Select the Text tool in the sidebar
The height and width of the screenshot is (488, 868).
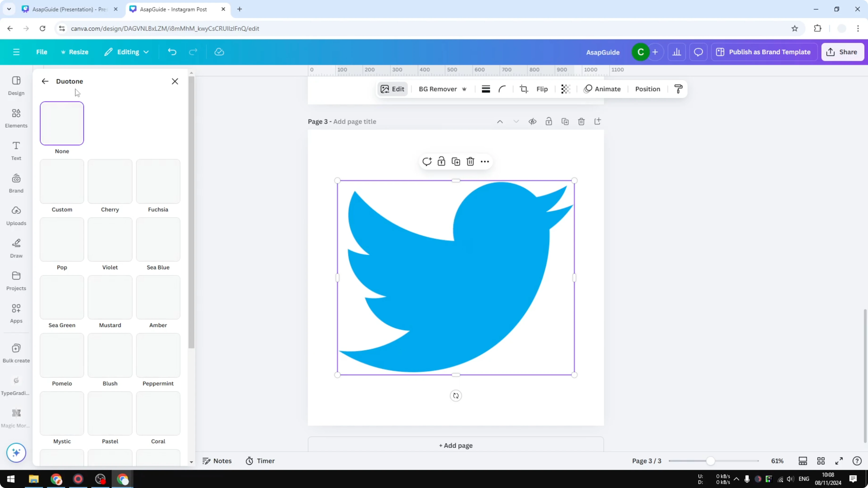coord(16,150)
